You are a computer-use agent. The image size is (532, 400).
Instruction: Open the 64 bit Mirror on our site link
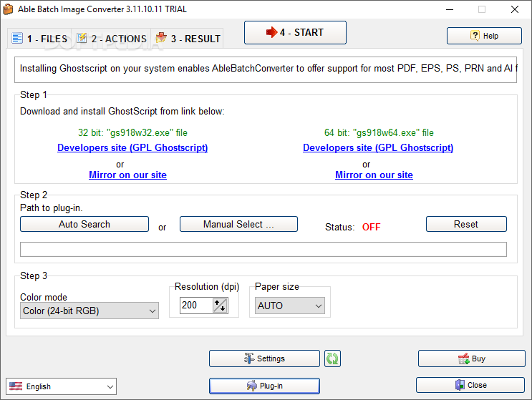tap(374, 175)
